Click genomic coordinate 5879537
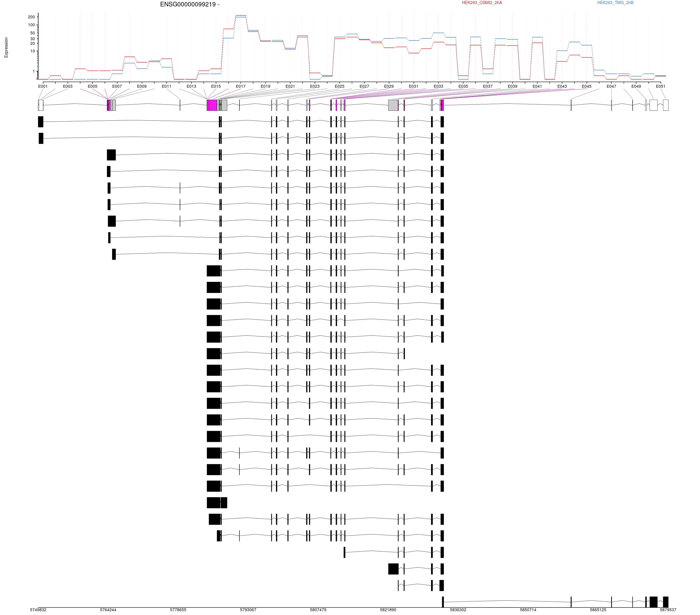Viewport: 700px width, 615px height. pos(668,610)
